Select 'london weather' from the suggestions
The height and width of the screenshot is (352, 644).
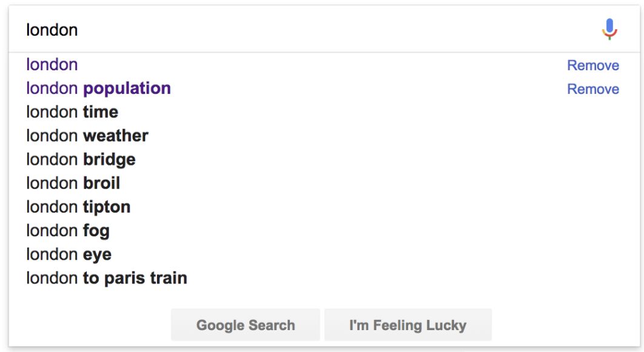tap(87, 136)
